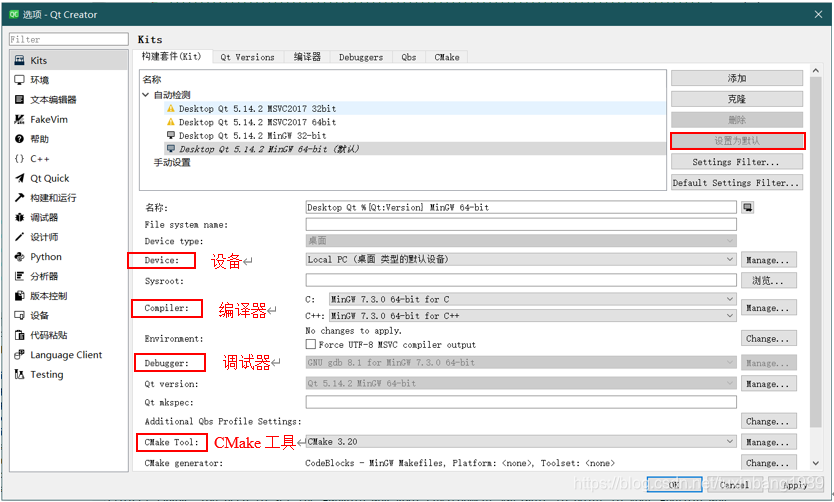Click the OK button
834x502 pixels.
[674, 484]
